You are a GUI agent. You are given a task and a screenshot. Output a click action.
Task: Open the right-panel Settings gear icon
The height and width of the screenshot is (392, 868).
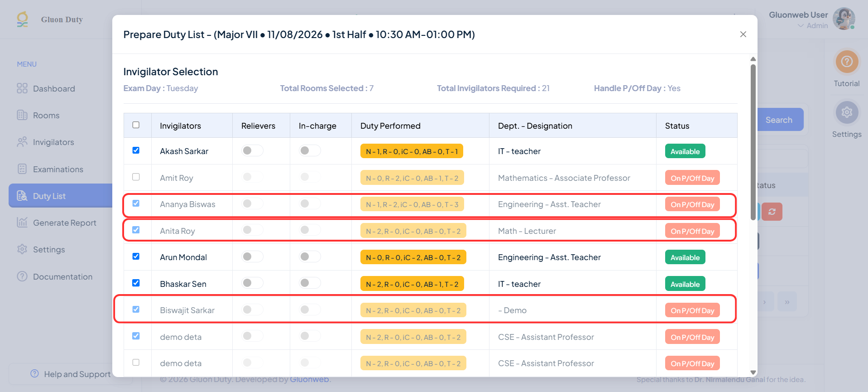tap(847, 112)
